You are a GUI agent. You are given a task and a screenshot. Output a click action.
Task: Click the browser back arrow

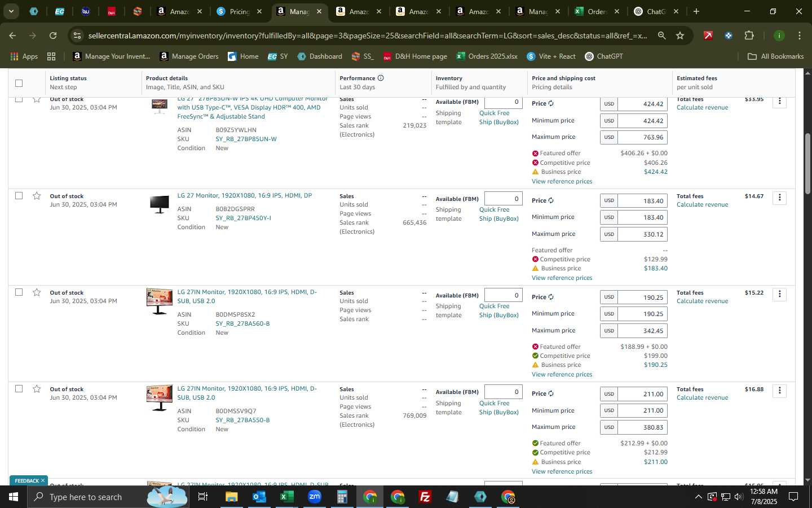12,36
